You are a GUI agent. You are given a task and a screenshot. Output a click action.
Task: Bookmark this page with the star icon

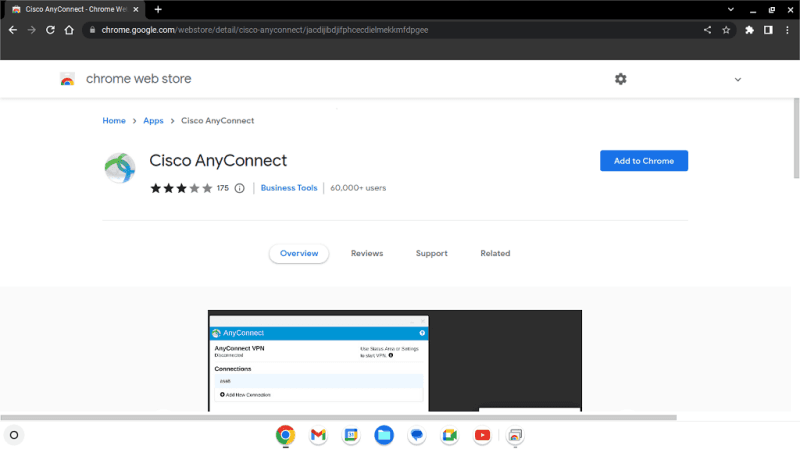pyautogui.click(x=726, y=30)
